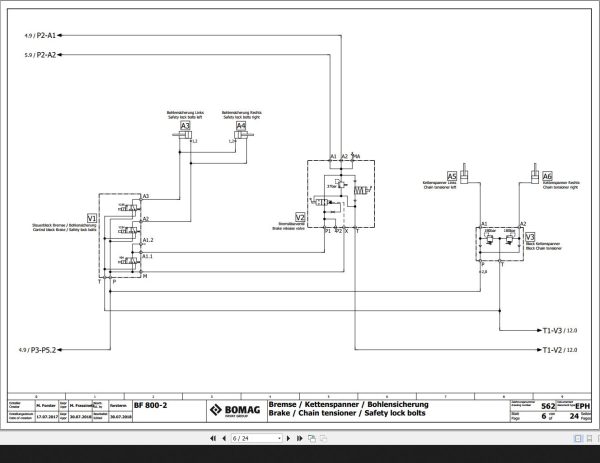Viewport: 600px width, 463px height.
Task: Click the EPH document type text
Action: pos(582,406)
